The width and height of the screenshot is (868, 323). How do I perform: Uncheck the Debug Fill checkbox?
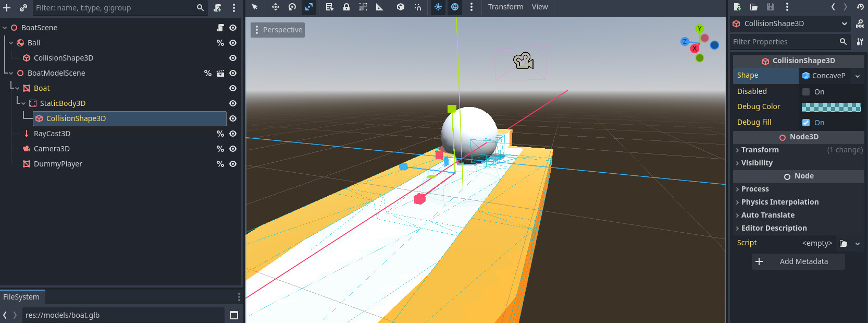click(x=806, y=123)
